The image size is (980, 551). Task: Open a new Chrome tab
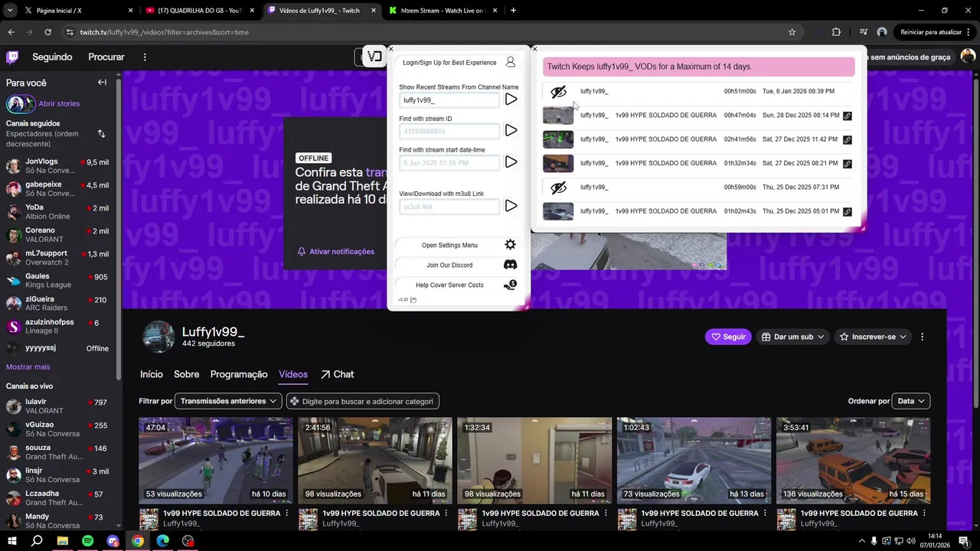[513, 11]
